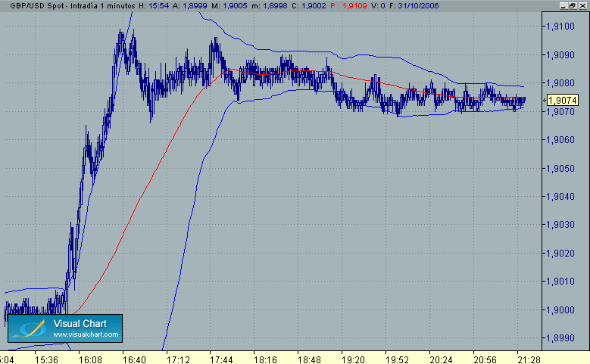The width and height of the screenshot is (590, 364).
Task: Click the 1,9030 price axis label
Action: point(560,225)
